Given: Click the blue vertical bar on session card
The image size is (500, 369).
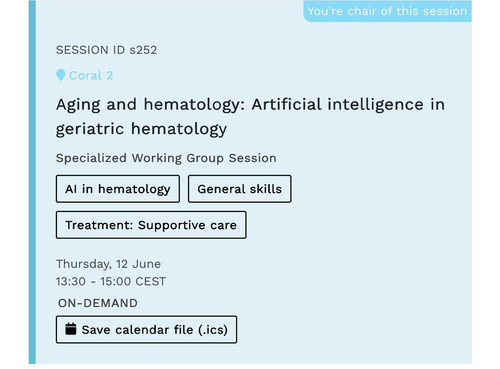Looking at the screenshot, I should coord(32,182).
